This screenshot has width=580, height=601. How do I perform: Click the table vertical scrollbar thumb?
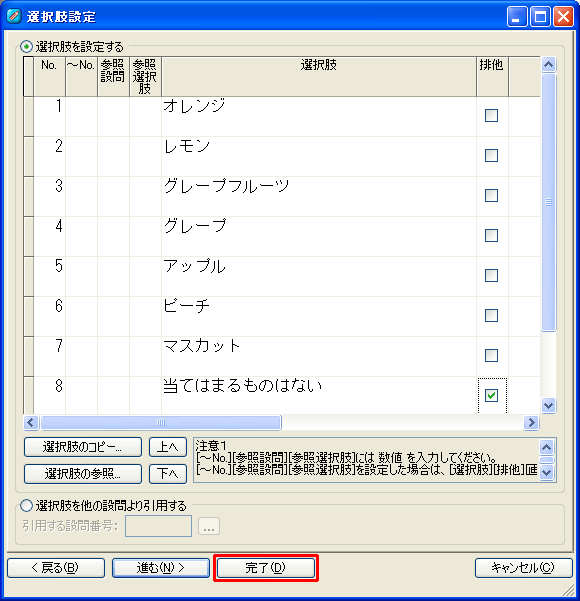[549, 202]
